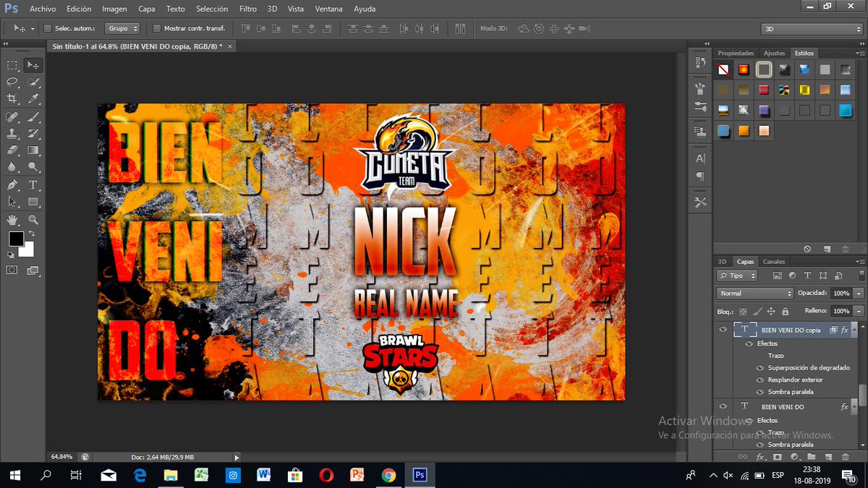868x488 pixels.
Task: Click the background color swatch
Action: [27, 252]
